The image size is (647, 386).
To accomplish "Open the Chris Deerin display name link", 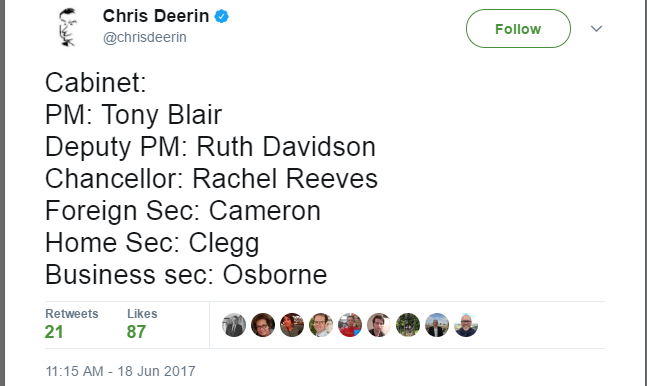I will [x=156, y=16].
